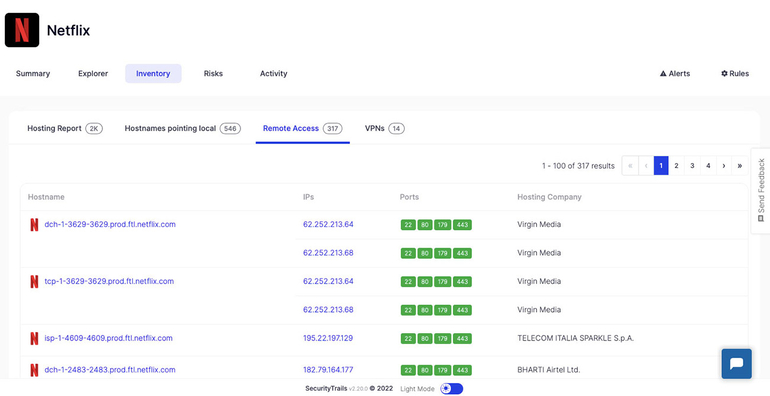Open tcp-1-3629-3629.prod.ftl.netflix.com hostname link
This screenshot has height=396, width=770.
(109, 282)
